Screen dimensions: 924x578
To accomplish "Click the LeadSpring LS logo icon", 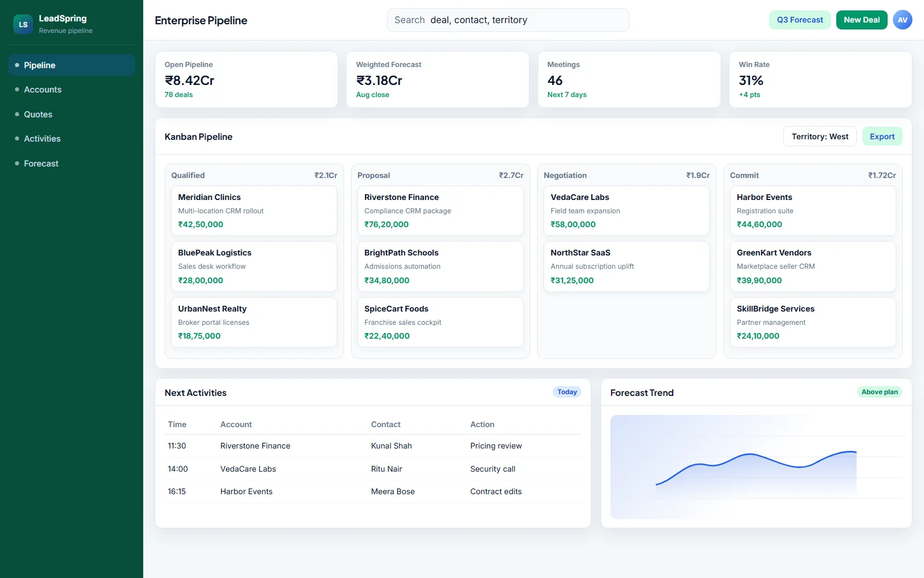I will (23, 24).
